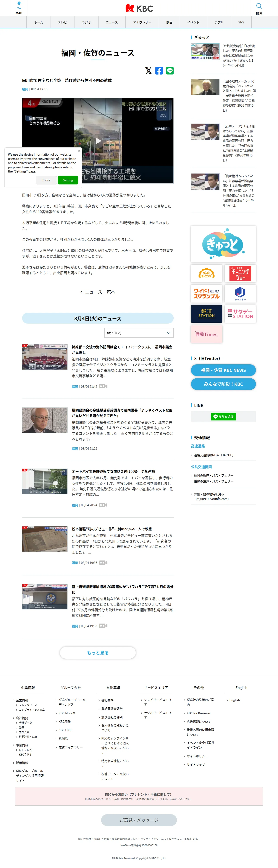Screen dimensions: 278x868
Task: Open thumbnail of 陸上自衛隊 パワハラ story
Action: 45,597
